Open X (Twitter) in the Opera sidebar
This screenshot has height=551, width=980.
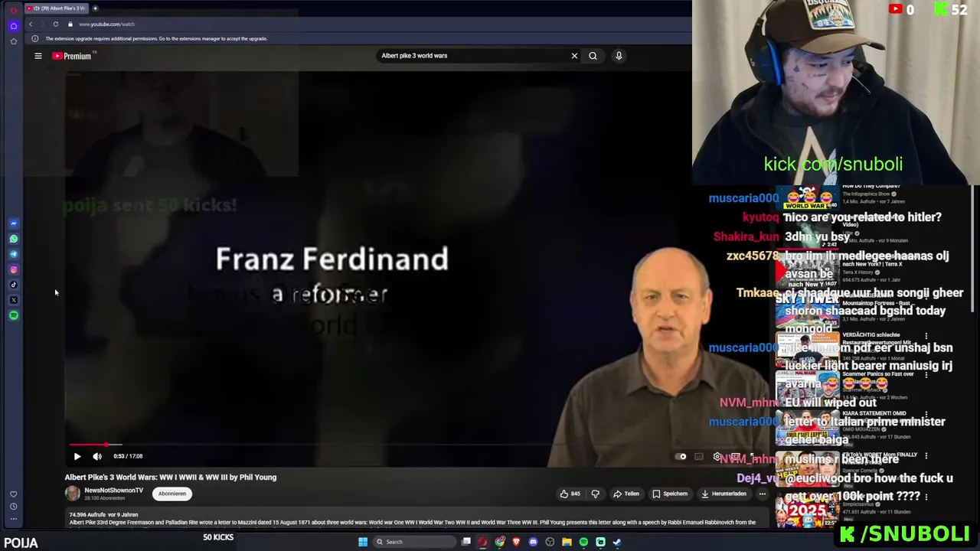point(14,300)
